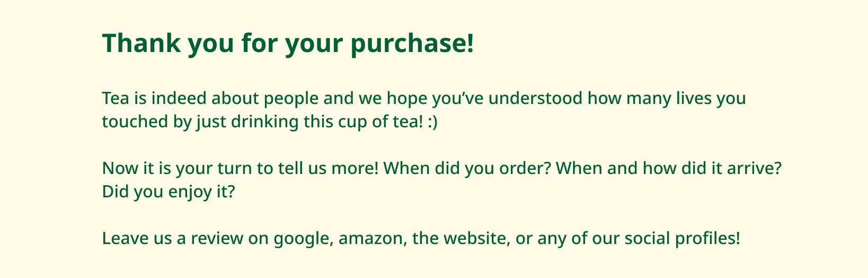Click 'social profiles!' at the sentence end

[682, 239]
